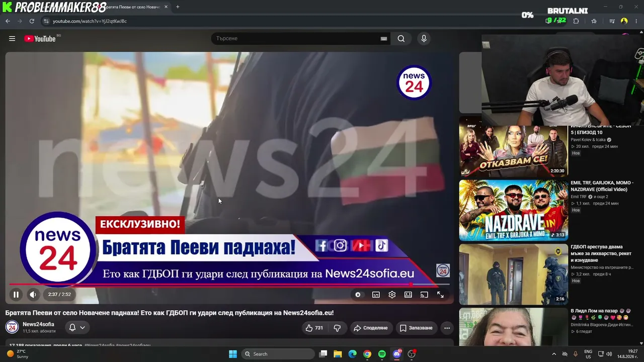This screenshot has width=644, height=362.
Task: Open the YouTube guide hamburger menu
Action: [12, 39]
